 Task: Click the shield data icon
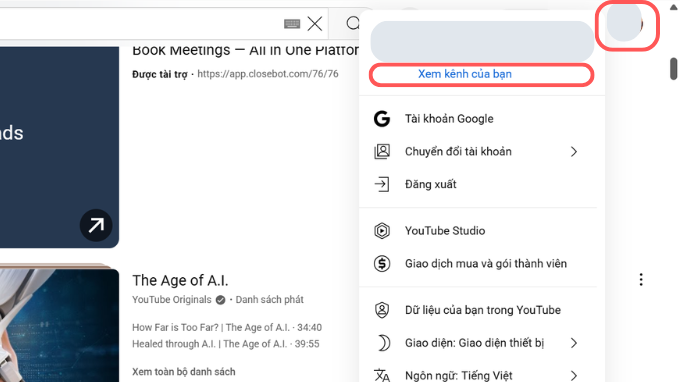(382, 310)
